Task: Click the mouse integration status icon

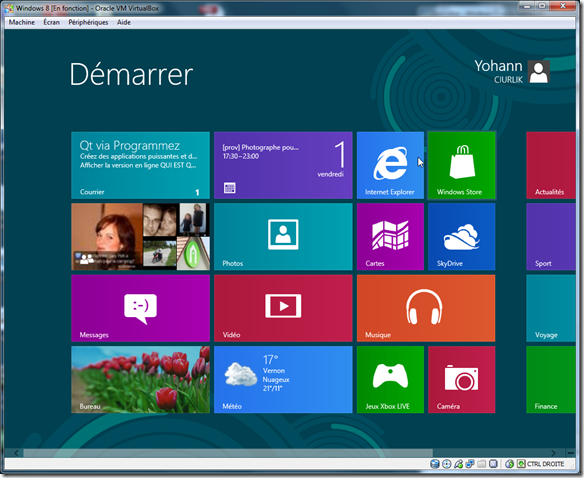Action: [510, 464]
